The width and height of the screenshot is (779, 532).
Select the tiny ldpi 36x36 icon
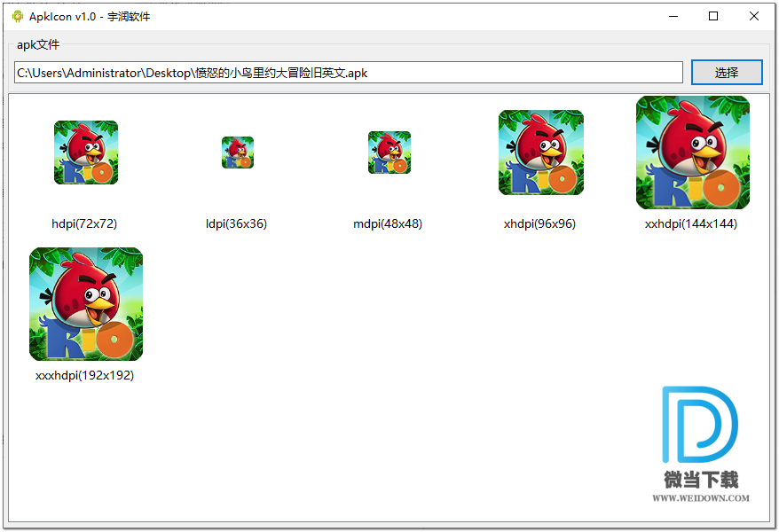(x=237, y=153)
